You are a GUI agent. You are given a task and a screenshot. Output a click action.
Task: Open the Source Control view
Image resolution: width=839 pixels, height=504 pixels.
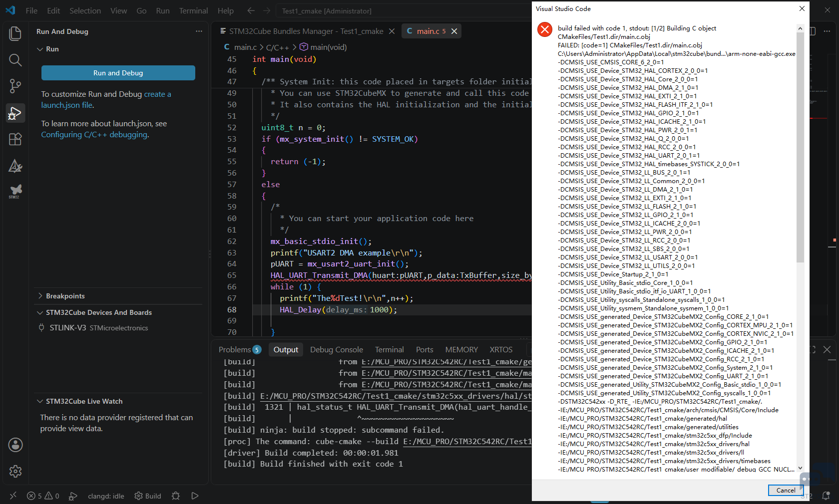[15, 86]
